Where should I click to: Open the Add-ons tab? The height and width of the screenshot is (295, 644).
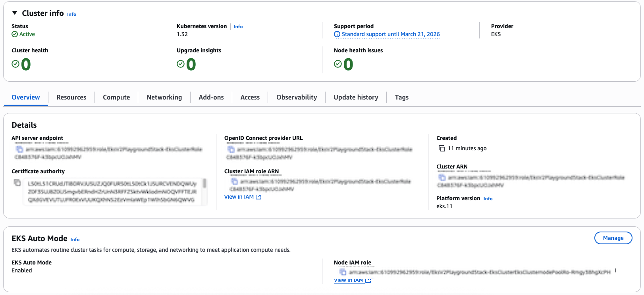pos(211,97)
